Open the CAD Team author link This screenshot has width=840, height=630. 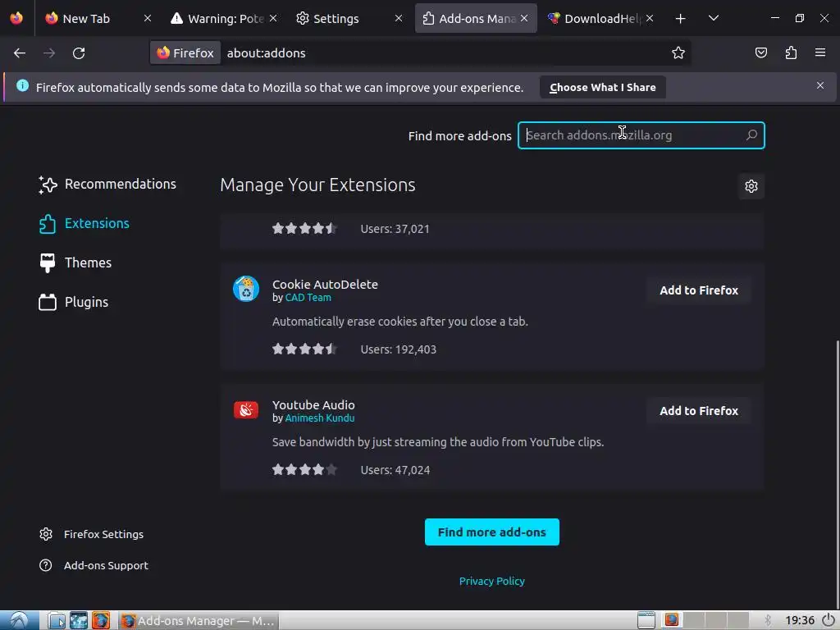point(308,297)
